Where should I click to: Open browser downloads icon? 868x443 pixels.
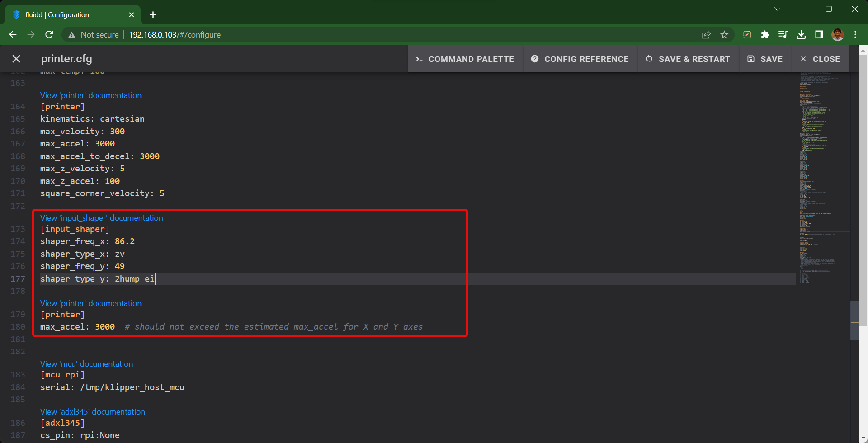coord(801,35)
